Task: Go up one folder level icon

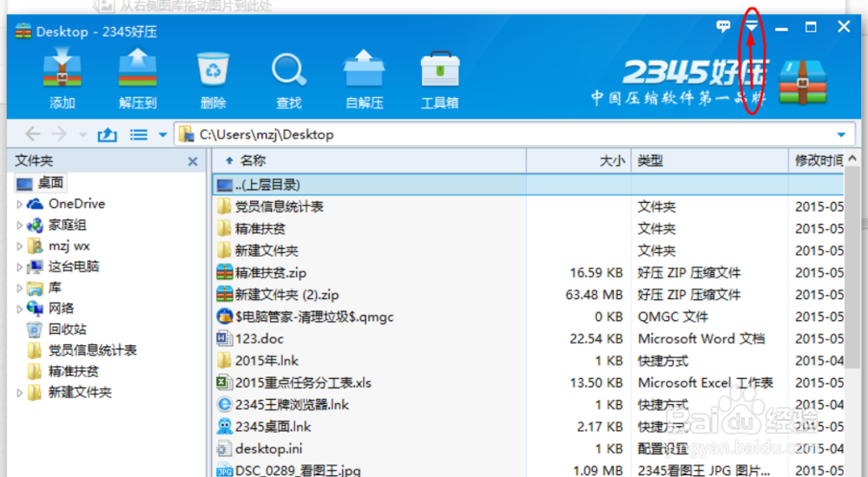Action: [108, 134]
